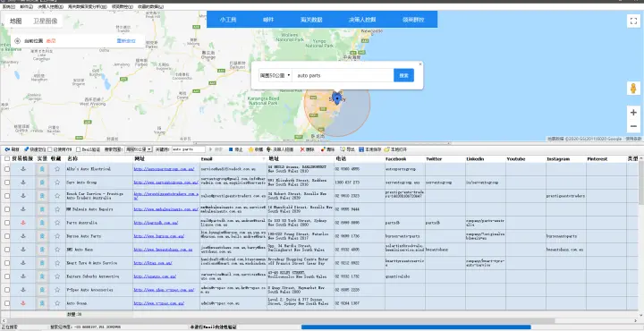Star the Burson Auto Parts row
The height and width of the screenshot is (331, 644).
coord(57,236)
